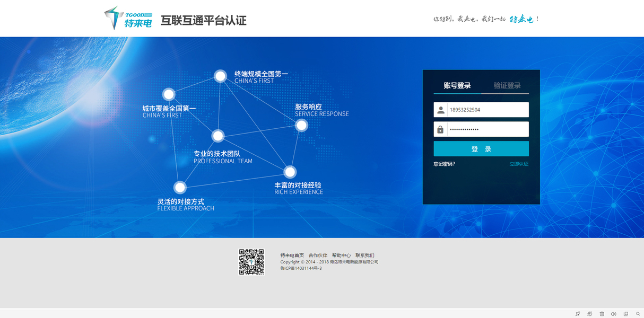Click the phone number field showing 18953252504
This screenshot has width=644, height=318.
481,110
